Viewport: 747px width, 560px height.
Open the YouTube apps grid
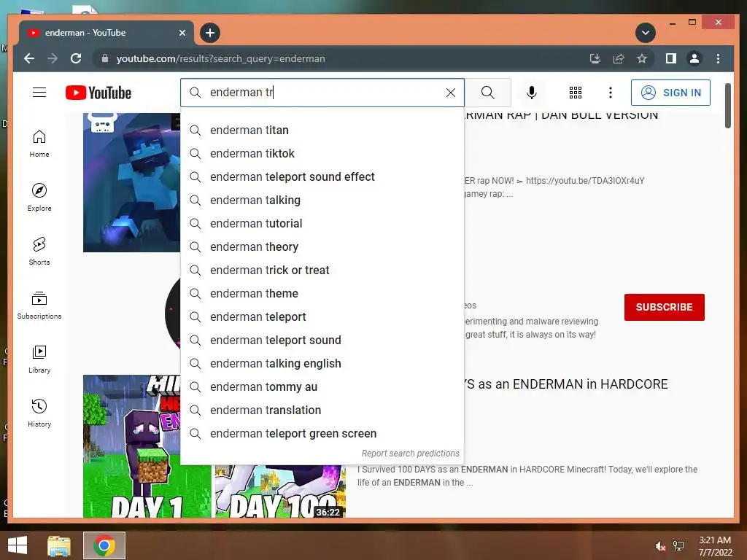pos(576,93)
